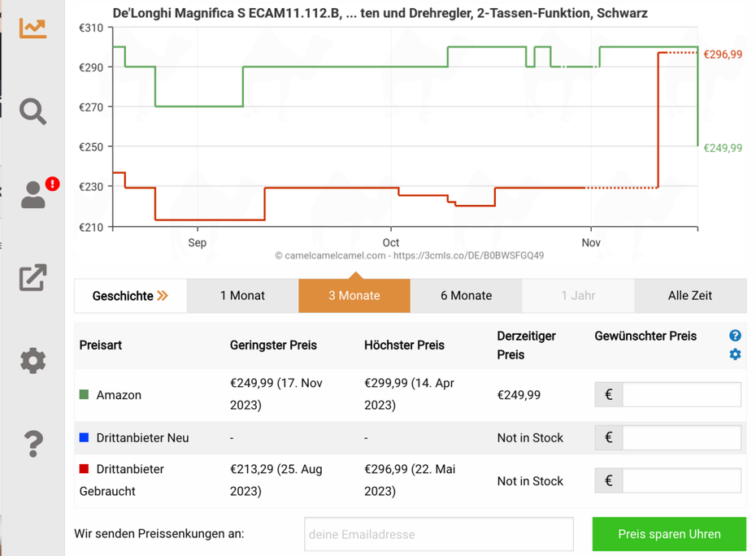
Task: Click Not in Stock for Drittanbieter Neu
Action: (x=530, y=438)
